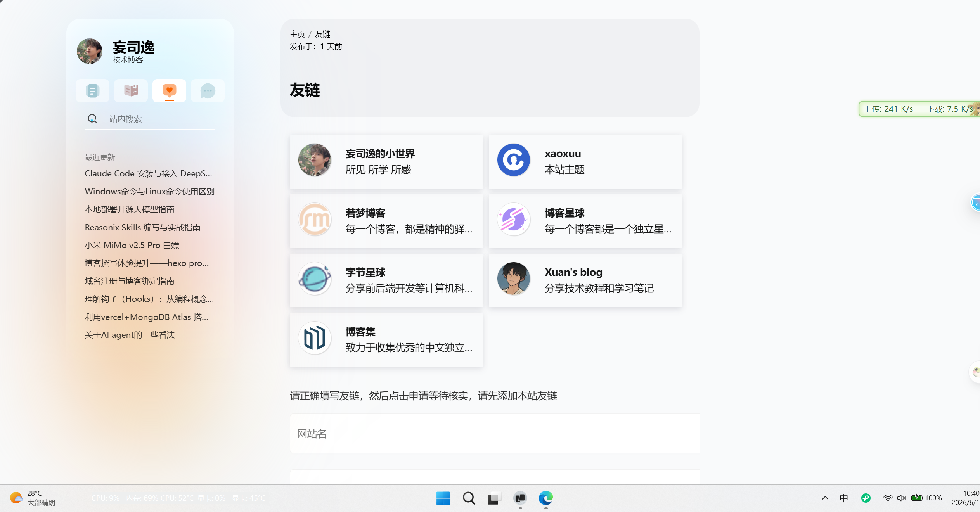Open Task View on the taskbar
Screen dimensions: 980x512
point(494,498)
